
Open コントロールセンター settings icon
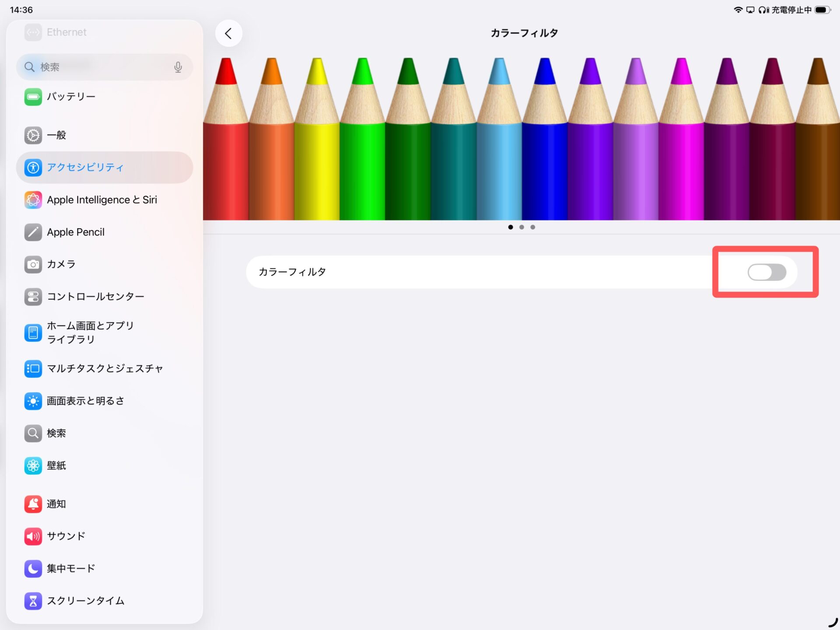[33, 297]
